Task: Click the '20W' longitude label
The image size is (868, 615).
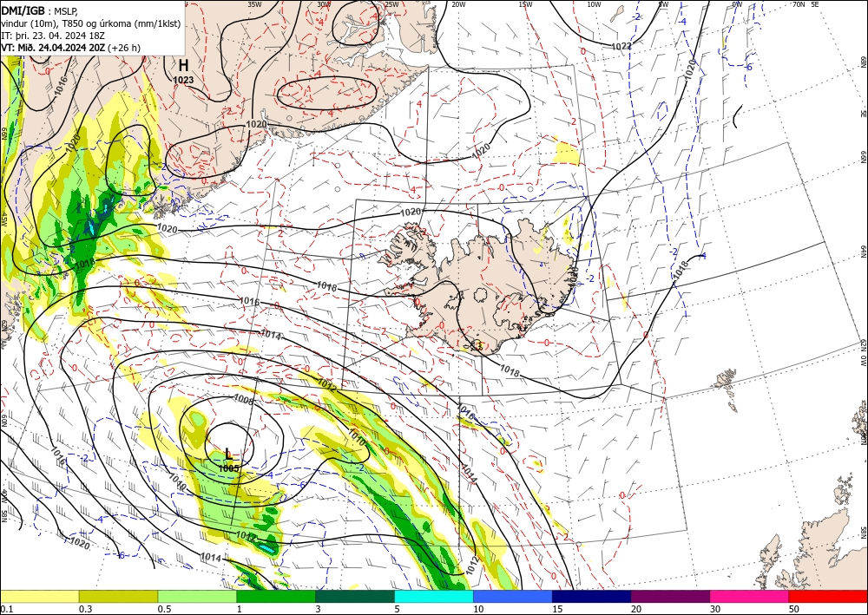Action: click(458, 3)
